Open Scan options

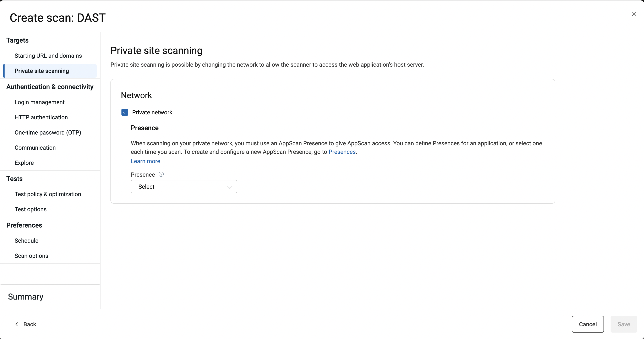31,256
